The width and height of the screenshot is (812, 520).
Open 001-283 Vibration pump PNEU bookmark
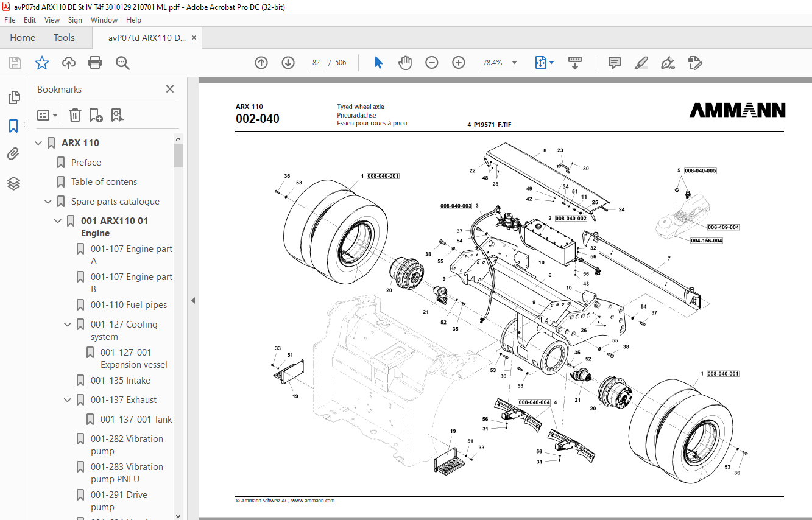pyautogui.click(x=127, y=473)
